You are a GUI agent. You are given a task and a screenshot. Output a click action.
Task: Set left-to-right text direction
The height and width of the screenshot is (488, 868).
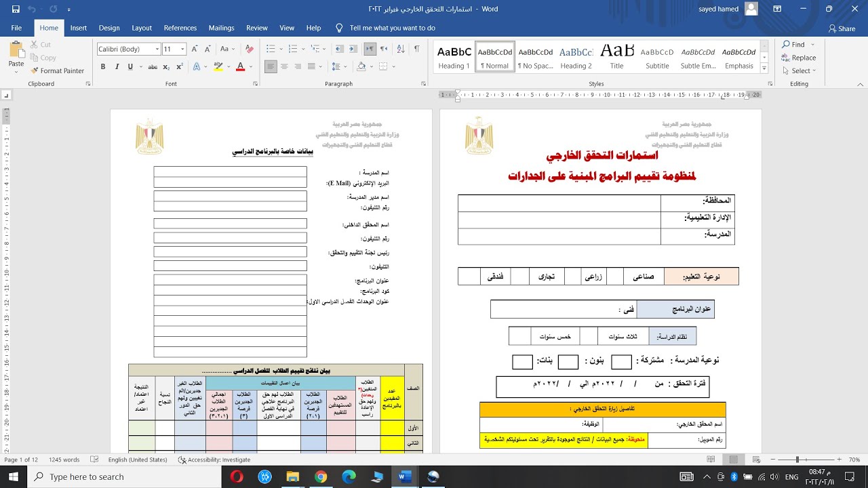[370, 49]
